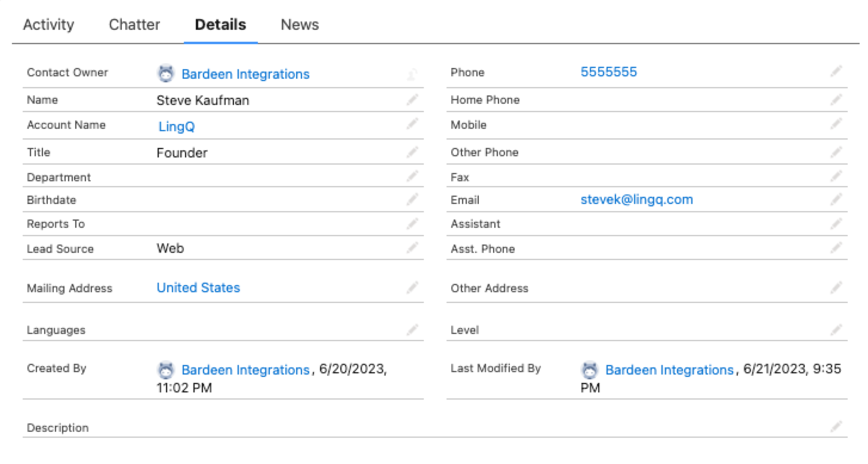Click the Languages label
The width and height of the screenshot is (868, 464).
pos(56,330)
